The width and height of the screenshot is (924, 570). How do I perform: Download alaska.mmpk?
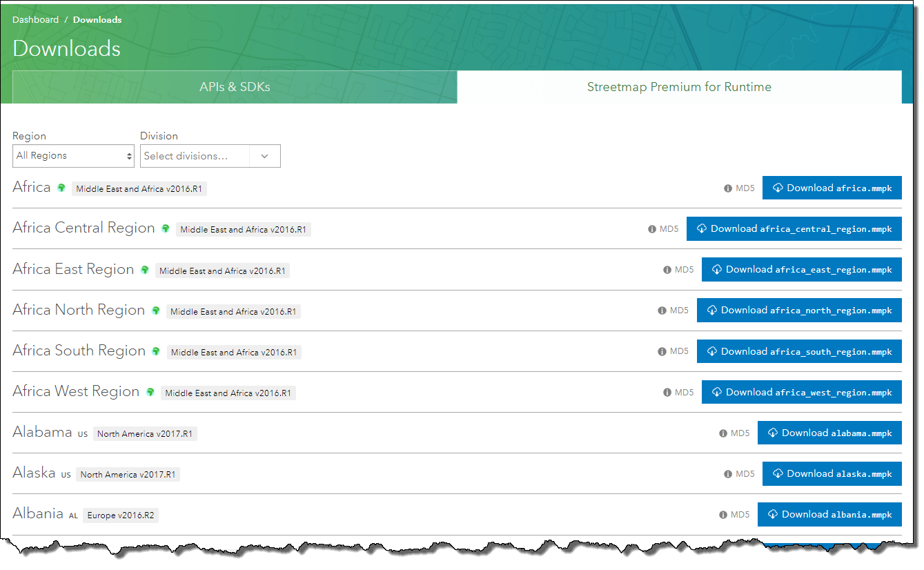832,473
